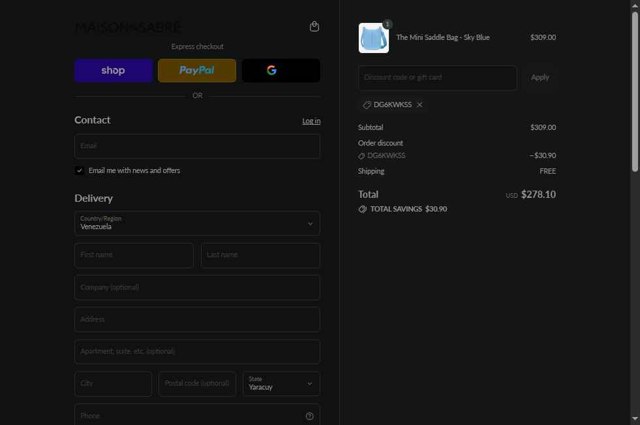Focus the City field

(x=113, y=384)
